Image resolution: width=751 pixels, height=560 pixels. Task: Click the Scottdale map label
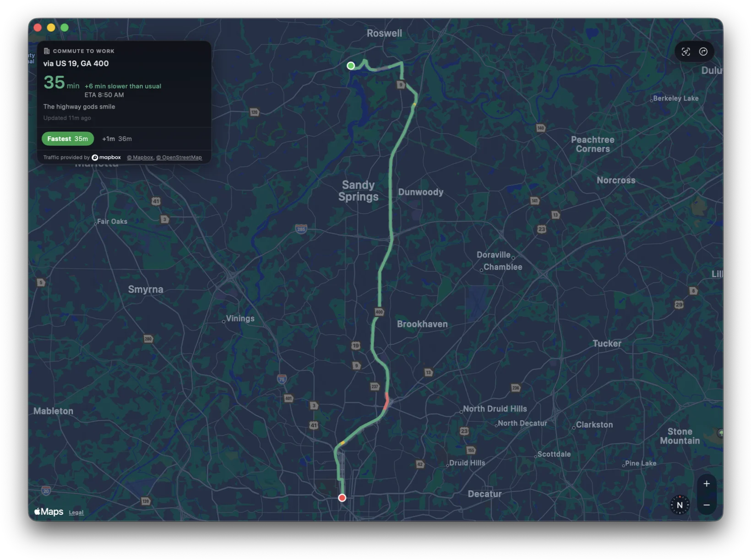[554, 454]
